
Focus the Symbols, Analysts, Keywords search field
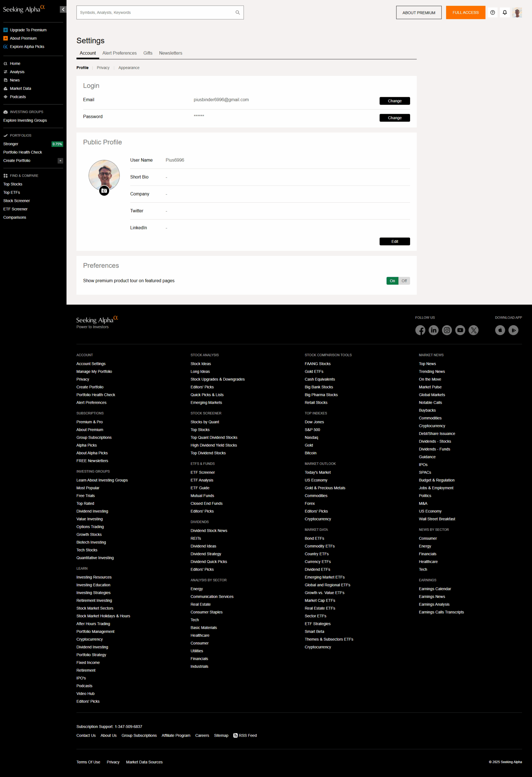click(155, 13)
